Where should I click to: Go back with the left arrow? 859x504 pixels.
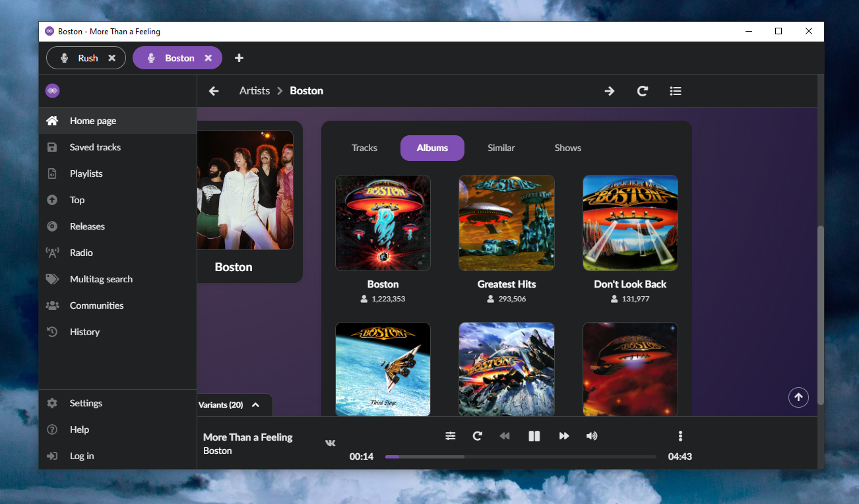tap(214, 91)
